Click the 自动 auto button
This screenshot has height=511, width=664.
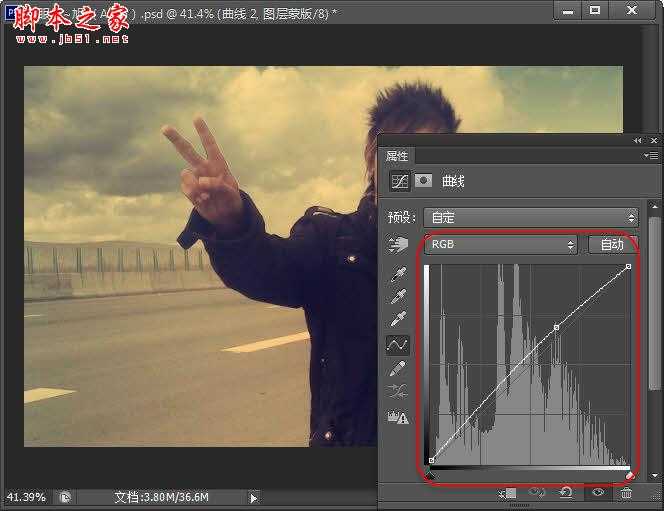point(612,244)
